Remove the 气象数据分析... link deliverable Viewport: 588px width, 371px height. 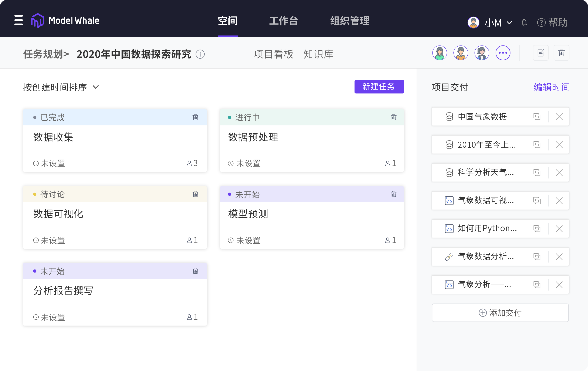click(x=559, y=257)
